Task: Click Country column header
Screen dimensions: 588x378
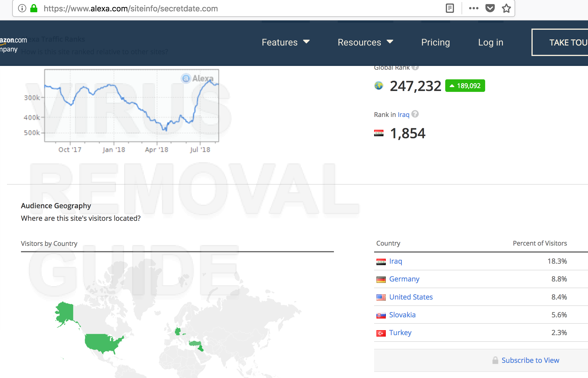Action: pos(388,243)
